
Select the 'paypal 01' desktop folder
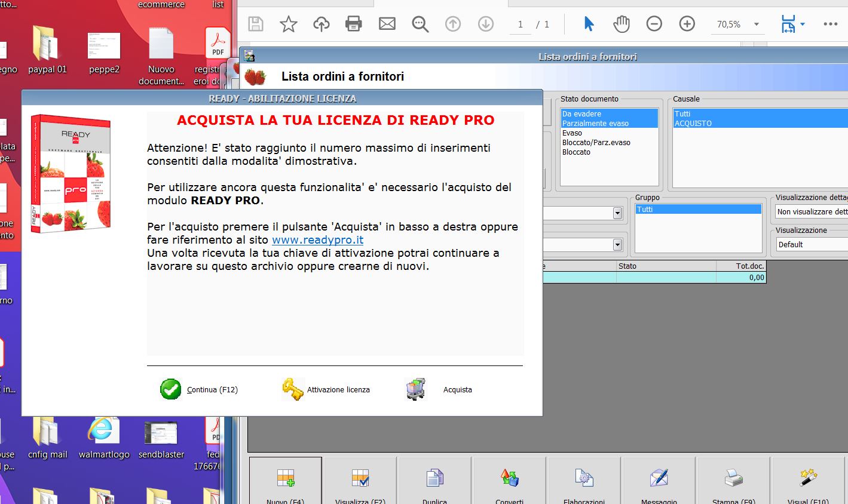pyautogui.click(x=47, y=51)
